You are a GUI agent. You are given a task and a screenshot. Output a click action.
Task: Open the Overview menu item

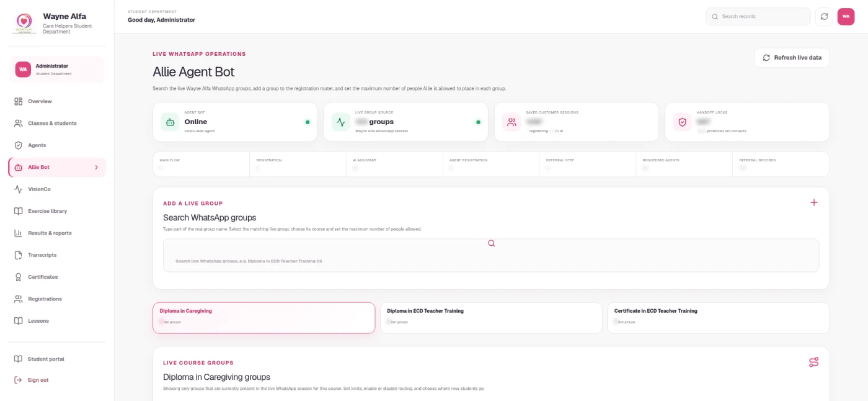pos(57,101)
